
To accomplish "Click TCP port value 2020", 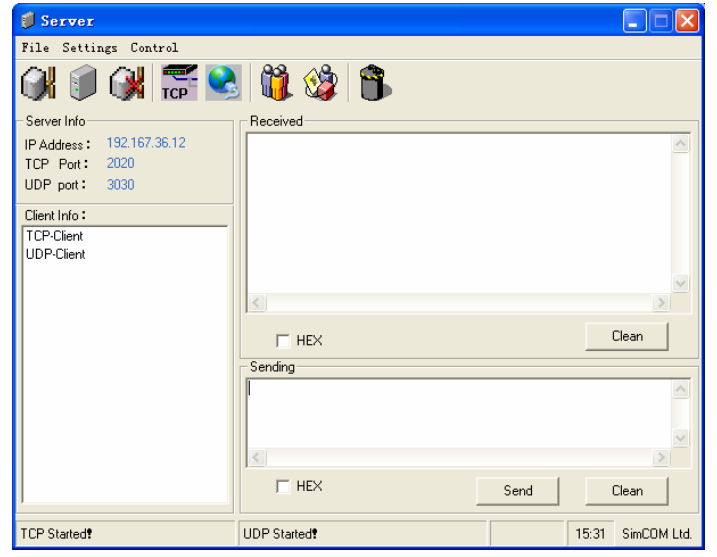I will [121, 163].
